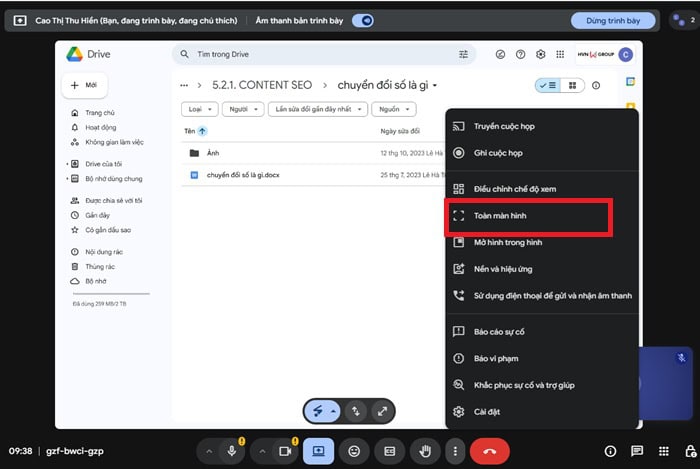Switch Drive to grid layout view
The image size is (700, 469).
click(573, 86)
